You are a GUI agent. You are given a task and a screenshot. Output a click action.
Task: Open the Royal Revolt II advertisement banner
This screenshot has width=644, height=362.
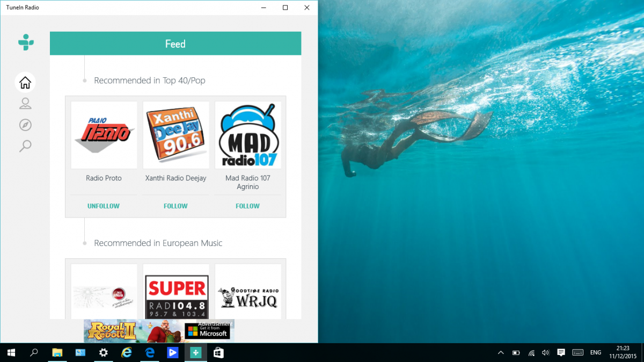159,331
